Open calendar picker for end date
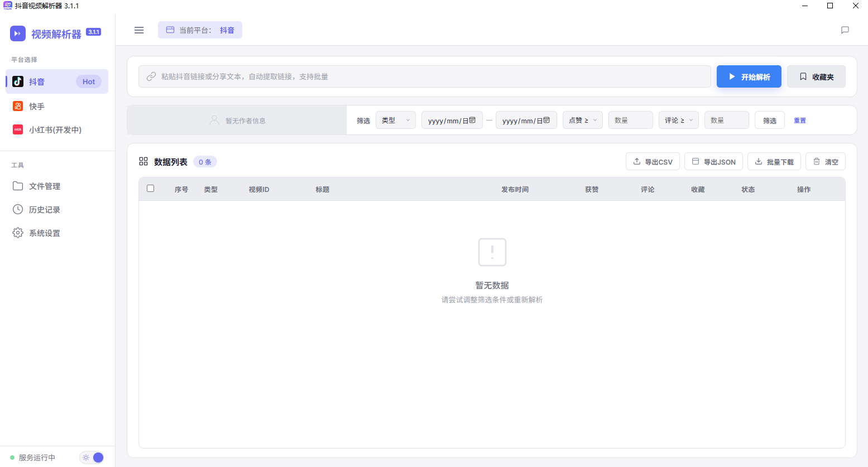The width and height of the screenshot is (868, 467). point(546,120)
